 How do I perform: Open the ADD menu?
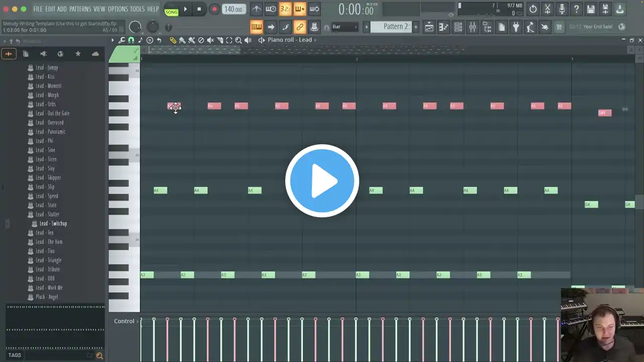[62, 9]
